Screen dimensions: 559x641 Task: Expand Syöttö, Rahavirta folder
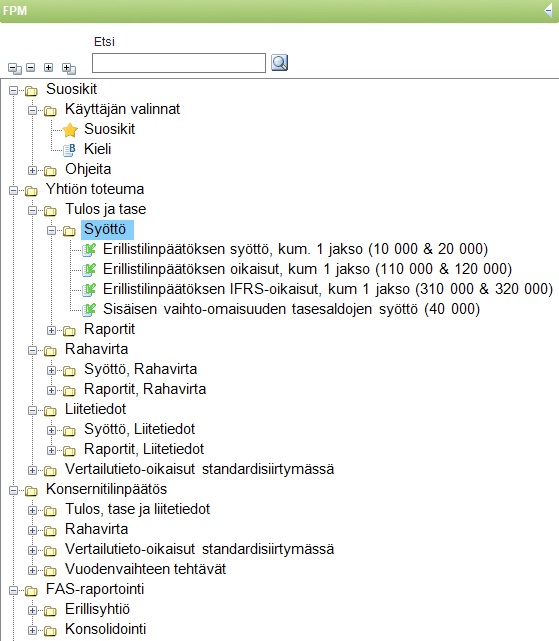tap(51, 370)
